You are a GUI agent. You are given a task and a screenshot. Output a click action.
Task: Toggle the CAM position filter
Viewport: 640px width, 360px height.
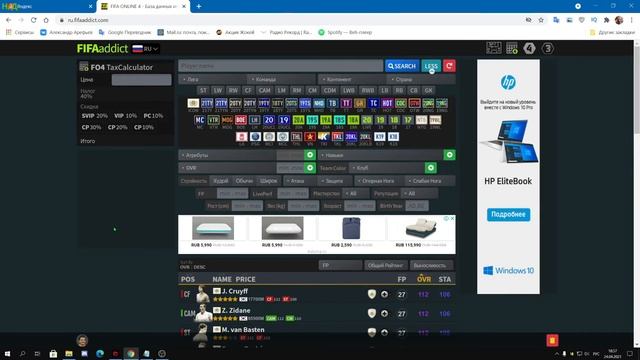264,90
